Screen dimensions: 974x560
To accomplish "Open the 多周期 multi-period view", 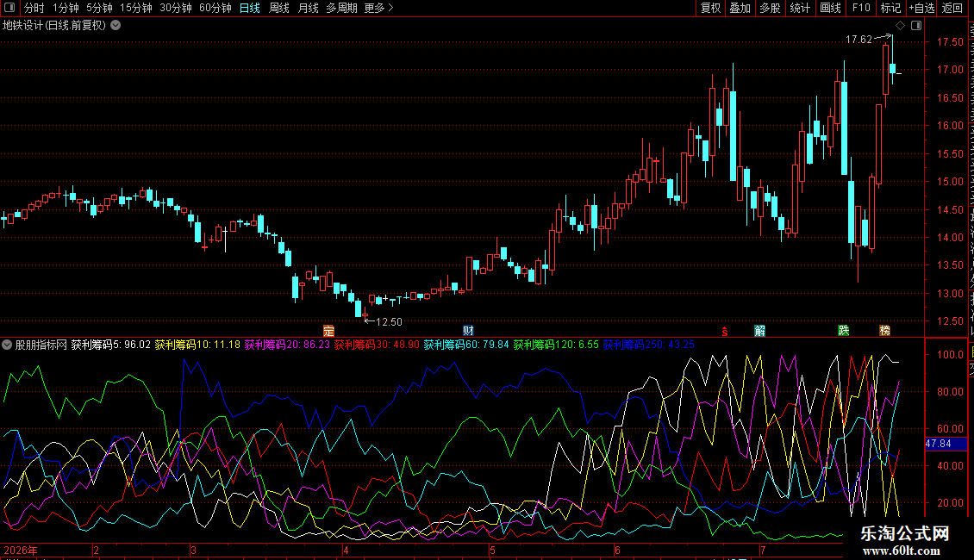I will 341,8.
